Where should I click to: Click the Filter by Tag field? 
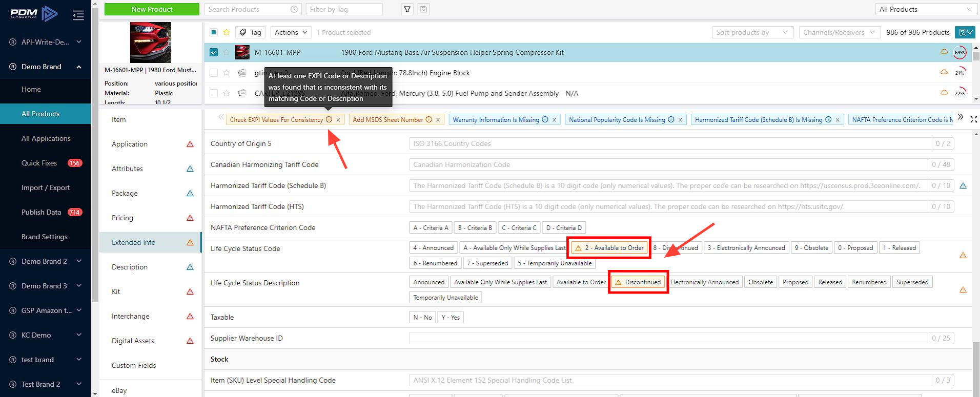(x=344, y=9)
